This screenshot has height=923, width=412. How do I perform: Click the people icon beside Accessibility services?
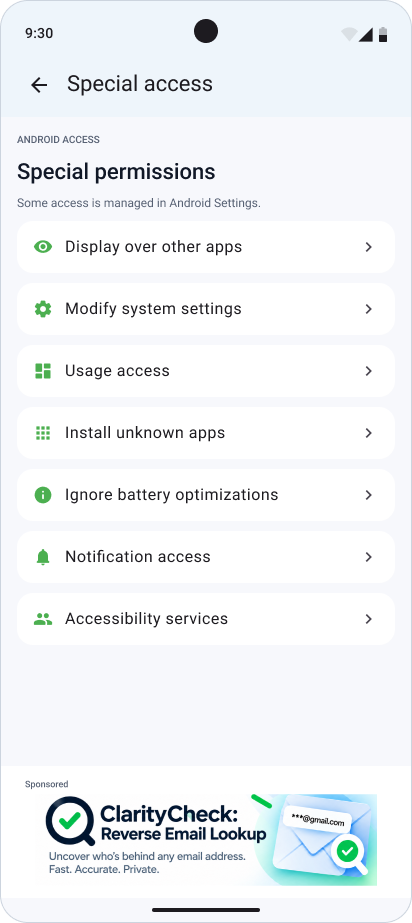coord(43,619)
